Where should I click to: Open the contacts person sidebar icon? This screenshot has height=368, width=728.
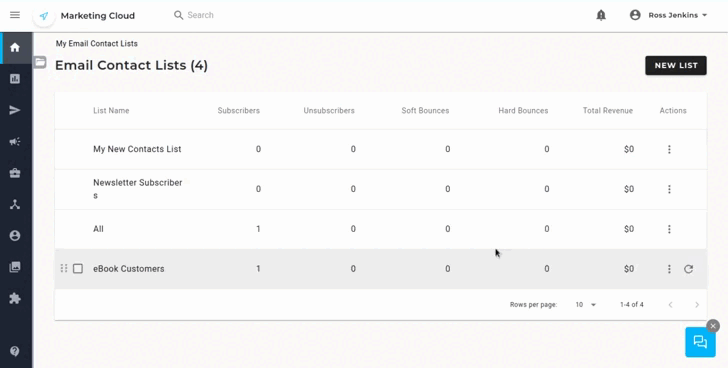(15, 236)
